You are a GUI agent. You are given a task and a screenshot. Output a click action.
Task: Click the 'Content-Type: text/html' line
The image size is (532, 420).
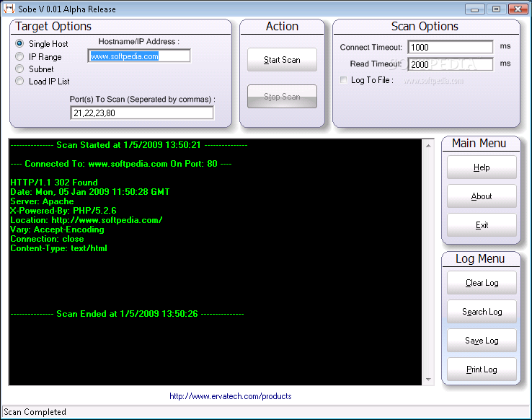click(x=58, y=248)
